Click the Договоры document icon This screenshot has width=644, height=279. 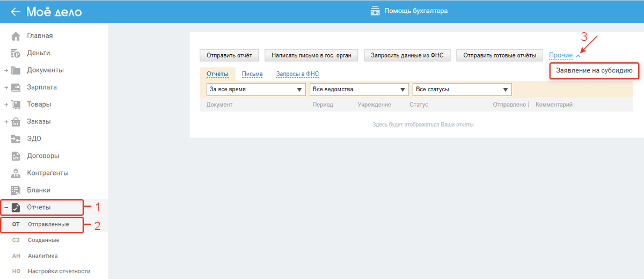pyautogui.click(x=16, y=156)
